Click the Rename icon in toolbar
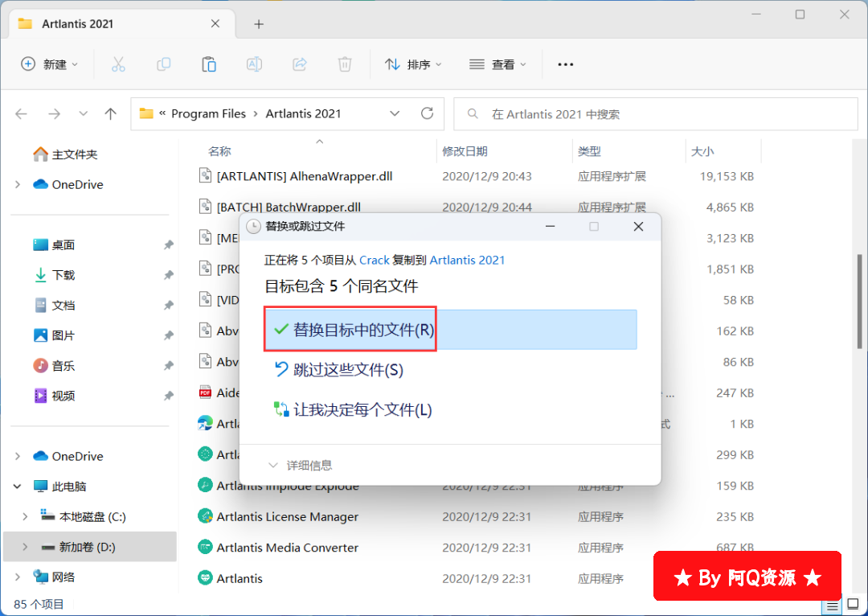Screen dimensions: 868x616 254,64
